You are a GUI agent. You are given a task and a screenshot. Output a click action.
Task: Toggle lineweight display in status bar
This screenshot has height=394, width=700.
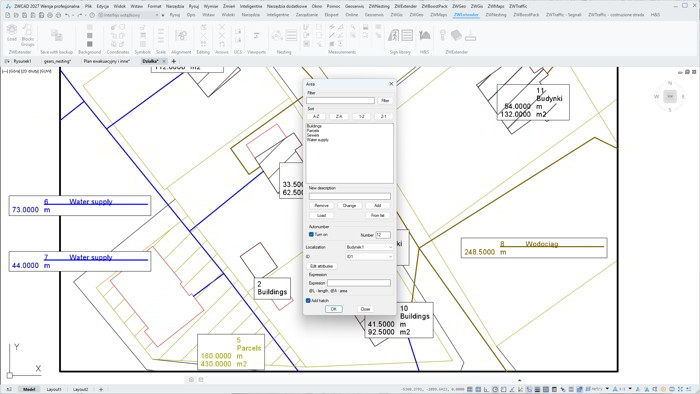point(538,389)
